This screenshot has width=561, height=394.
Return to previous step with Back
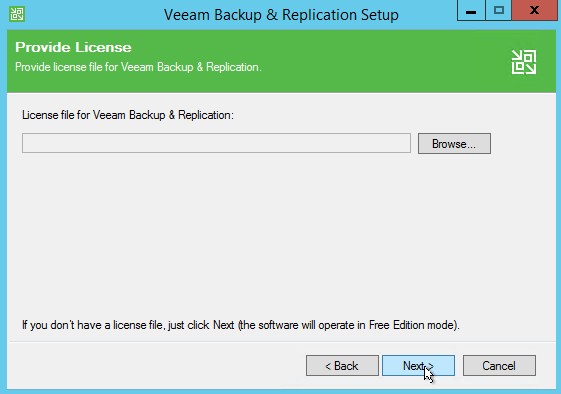[x=342, y=366]
